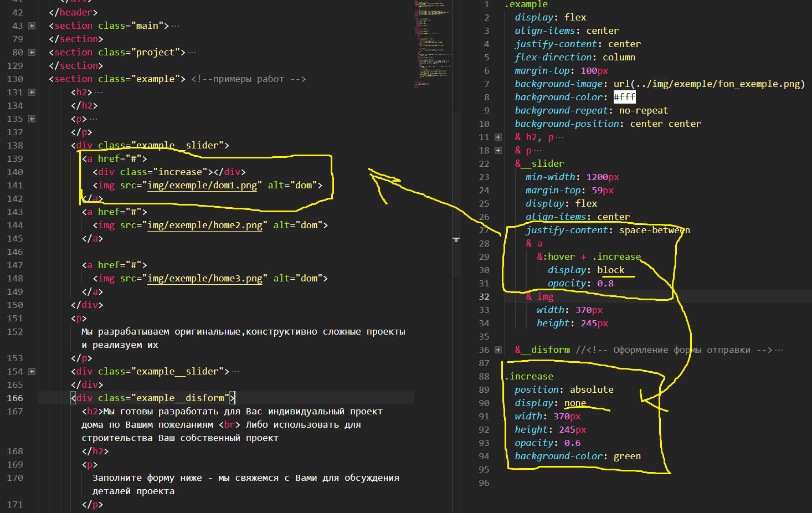Click the a href="#" tag on line 143
The image size is (812, 513).
(115, 212)
